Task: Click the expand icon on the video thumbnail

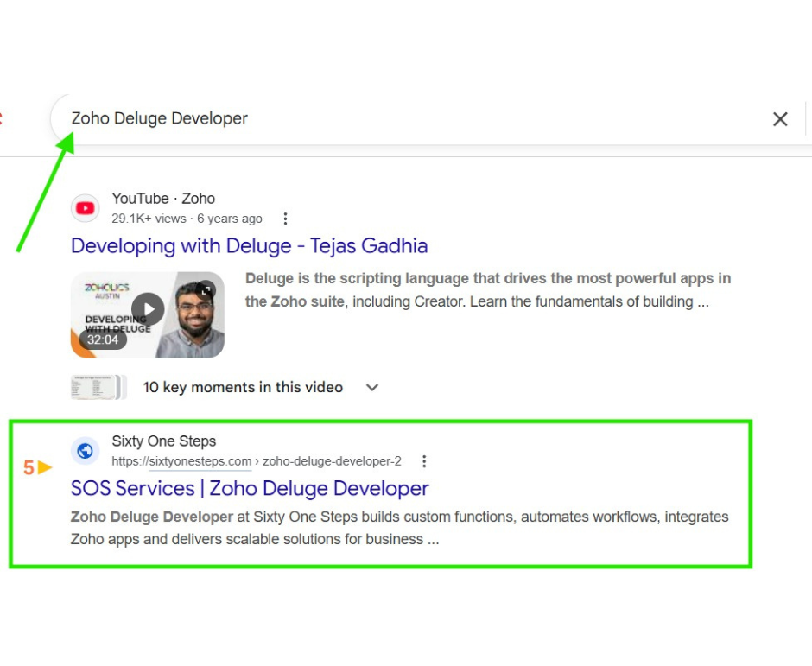Action: click(x=206, y=290)
